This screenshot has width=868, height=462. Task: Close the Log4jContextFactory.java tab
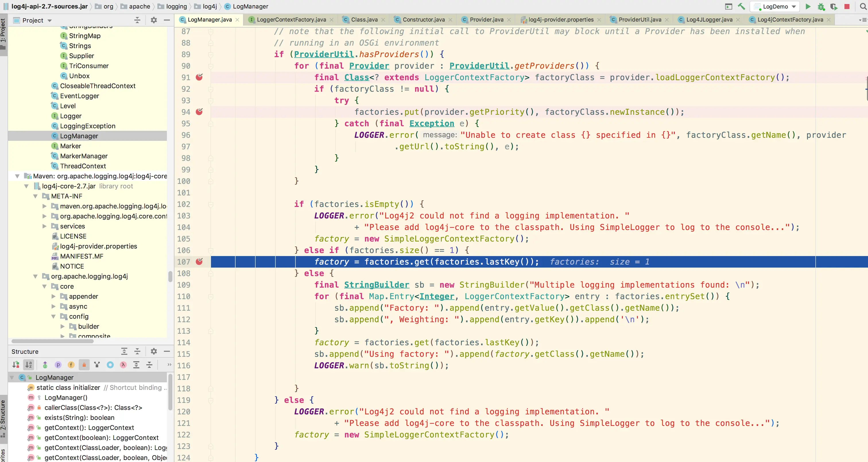click(829, 20)
